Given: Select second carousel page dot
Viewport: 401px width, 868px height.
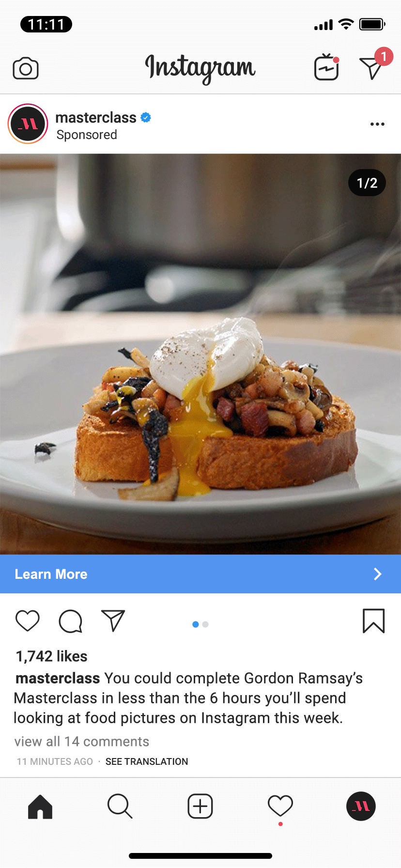Looking at the screenshot, I should (205, 624).
